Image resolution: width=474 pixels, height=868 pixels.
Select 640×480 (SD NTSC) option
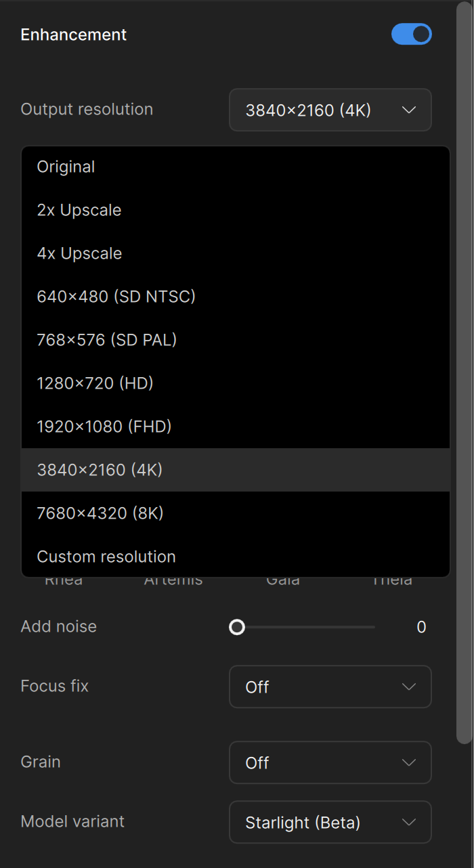116,297
